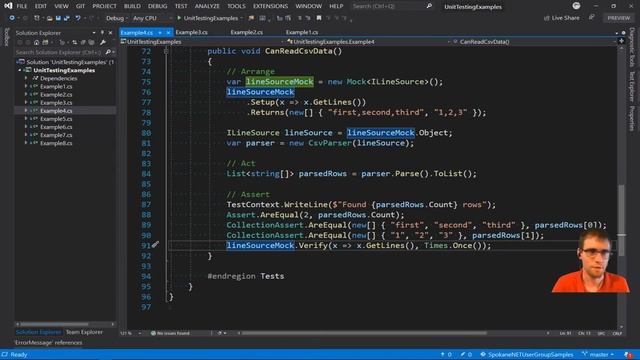Click Solution Explorer Sync with Active Document icon
The width and height of the screenshot is (640, 360).
click(74, 42)
